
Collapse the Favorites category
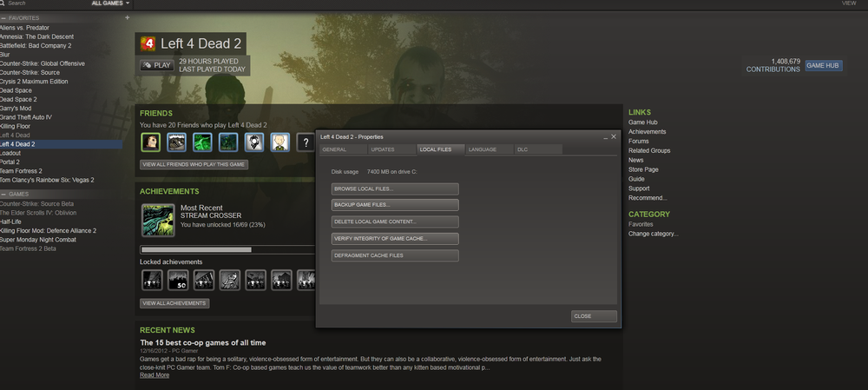[x=3, y=18]
